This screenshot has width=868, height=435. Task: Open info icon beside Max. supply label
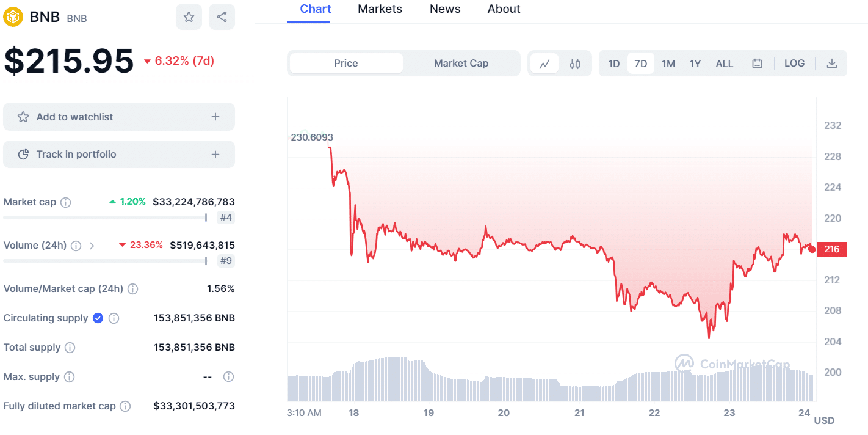coord(70,377)
